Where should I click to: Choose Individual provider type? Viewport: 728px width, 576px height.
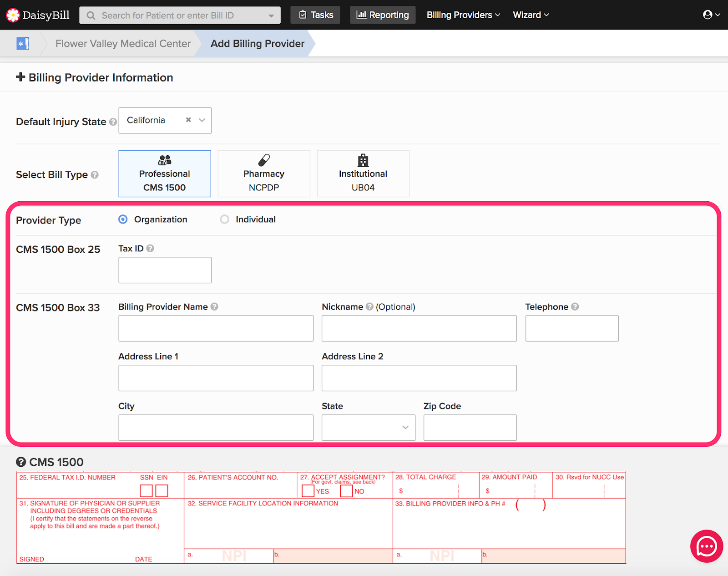coord(224,219)
